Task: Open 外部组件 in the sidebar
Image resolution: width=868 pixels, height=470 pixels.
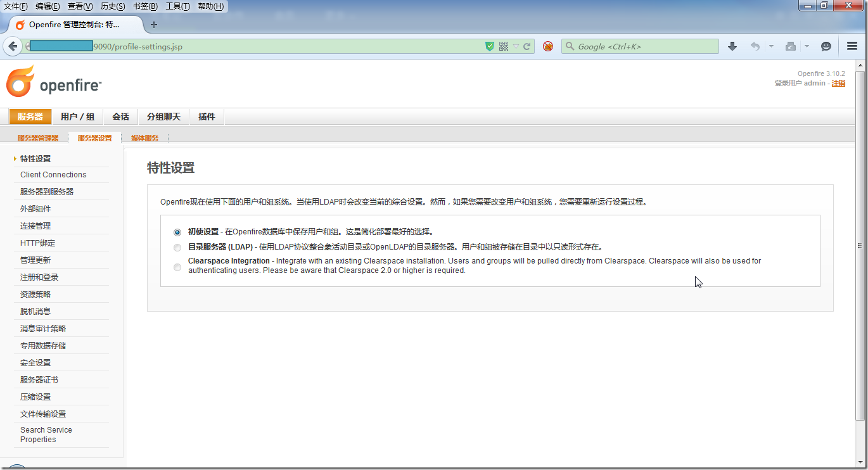Action: coord(35,209)
